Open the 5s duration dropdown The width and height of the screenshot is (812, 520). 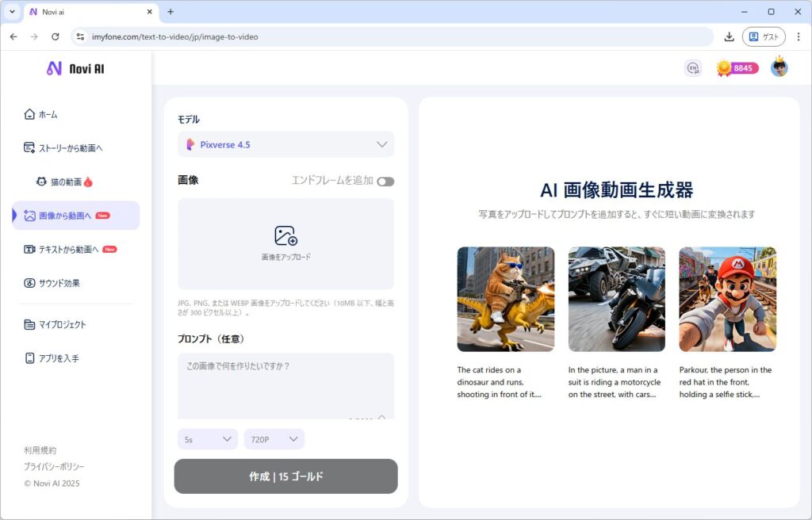(x=208, y=439)
